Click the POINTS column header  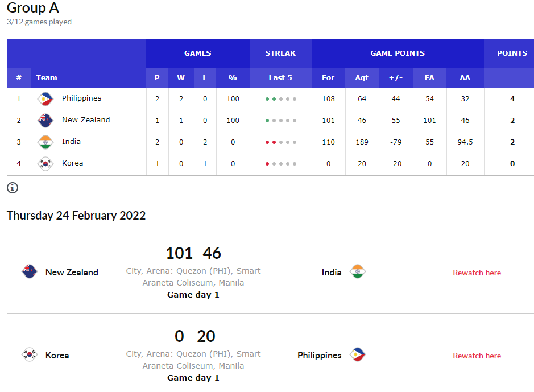pyautogui.click(x=512, y=53)
